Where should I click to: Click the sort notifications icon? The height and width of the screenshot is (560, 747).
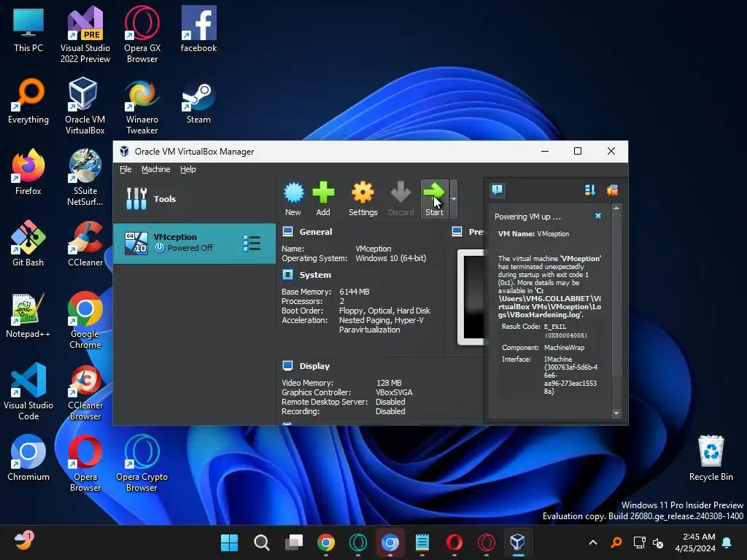[x=590, y=190]
